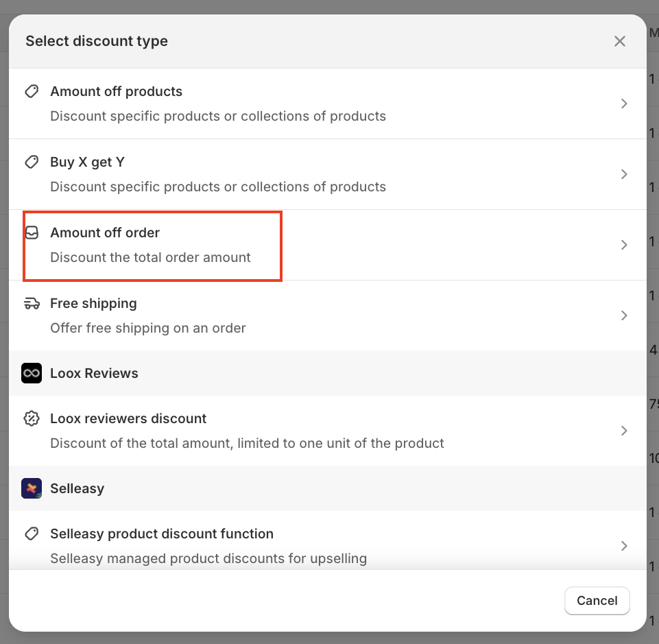The height and width of the screenshot is (644, 659).
Task: Click the Select discount type dialog title
Action: pos(97,41)
